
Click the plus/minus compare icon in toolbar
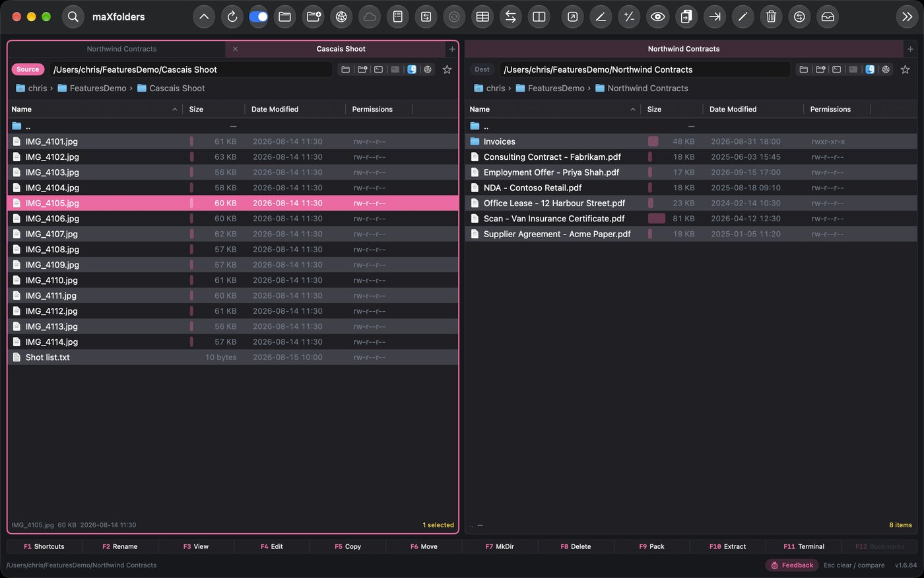629,17
